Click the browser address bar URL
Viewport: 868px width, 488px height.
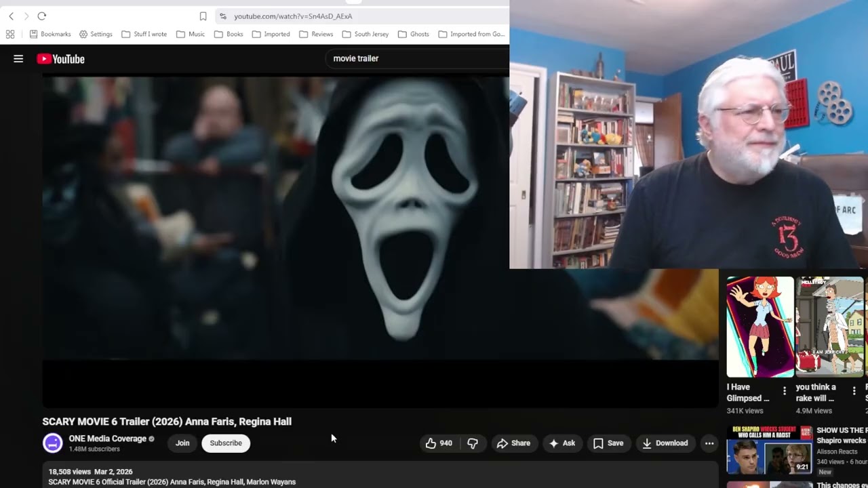pyautogui.click(x=293, y=16)
